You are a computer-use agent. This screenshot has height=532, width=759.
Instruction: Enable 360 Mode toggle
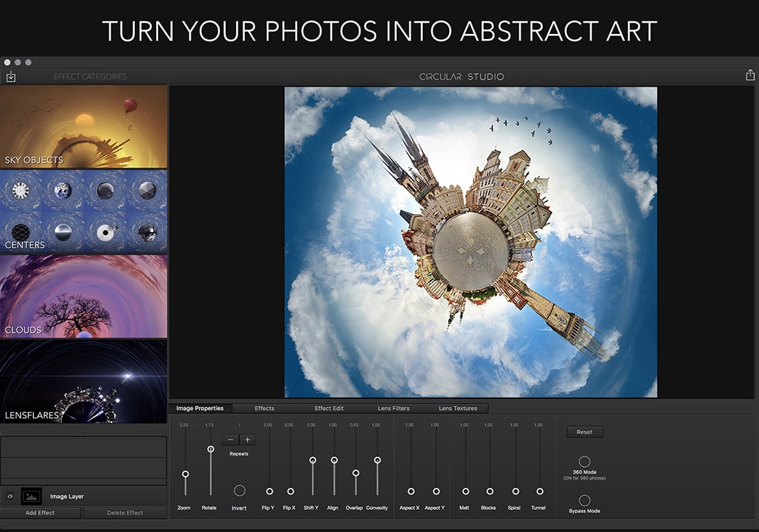pyautogui.click(x=585, y=462)
